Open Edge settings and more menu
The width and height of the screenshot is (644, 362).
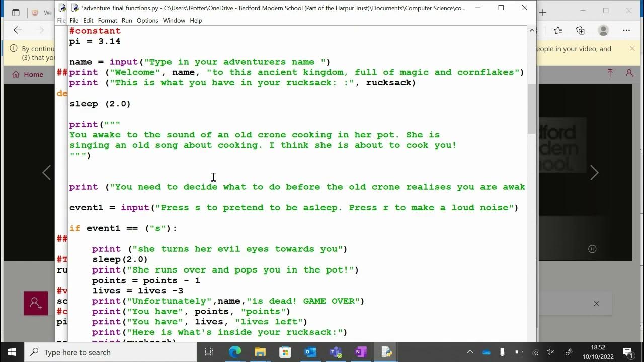point(626,30)
